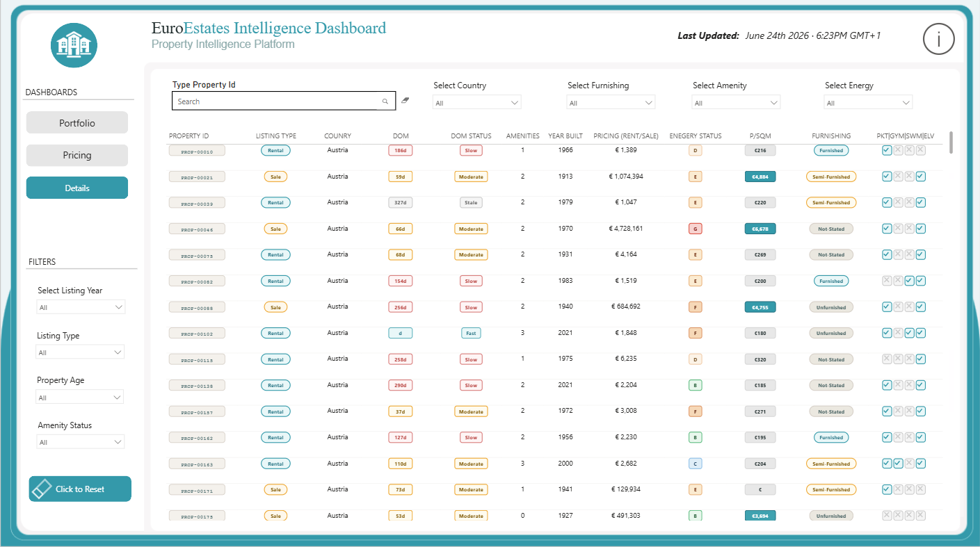Image resolution: width=980 pixels, height=547 pixels.
Task: Toggle the parking checkbox for PROP-00010
Action: pyautogui.click(x=887, y=150)
